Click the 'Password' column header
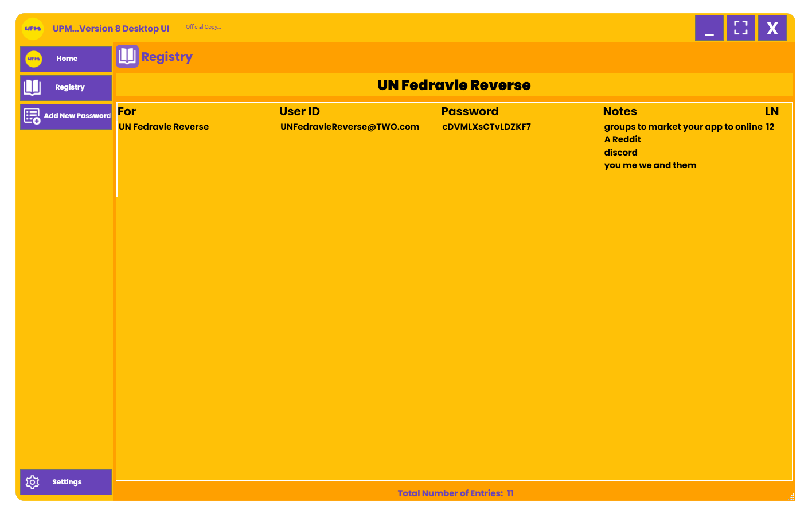 coord(470,111)
